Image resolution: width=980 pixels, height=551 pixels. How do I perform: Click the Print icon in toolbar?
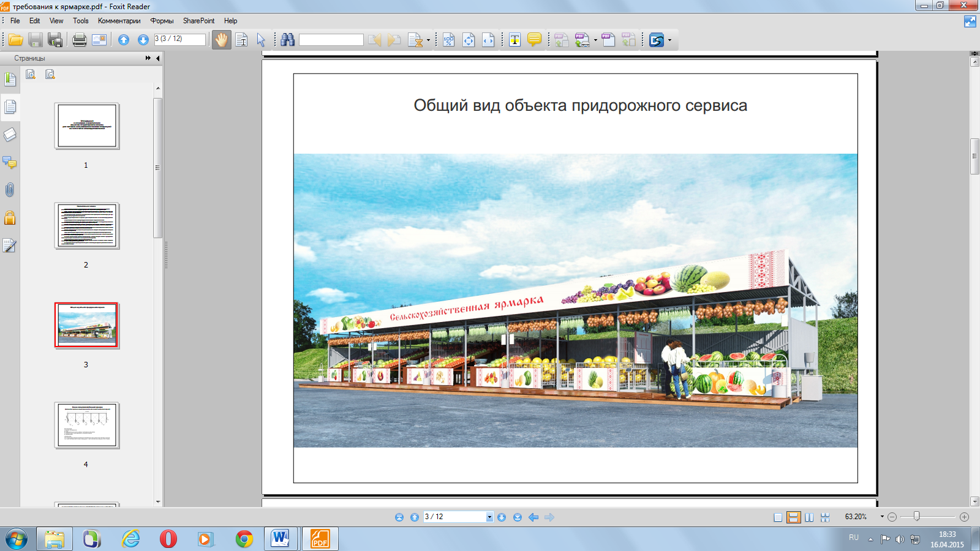click(x=79, y=40)
